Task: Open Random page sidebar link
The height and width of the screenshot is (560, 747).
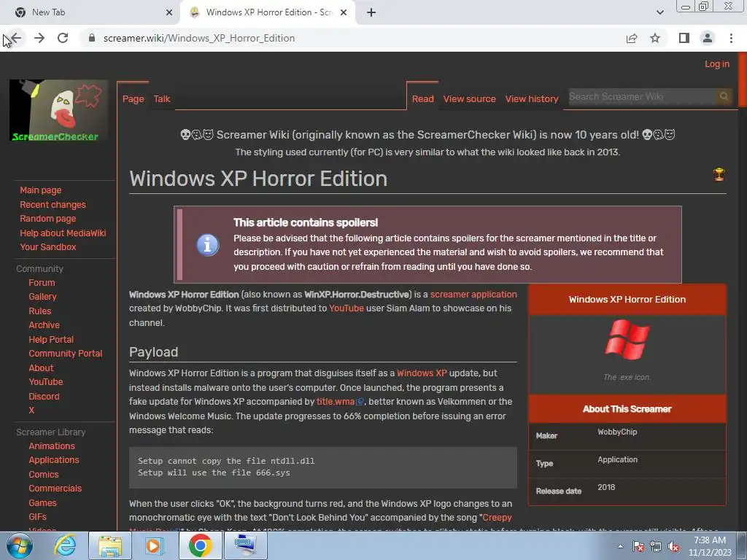Action: 47,219
